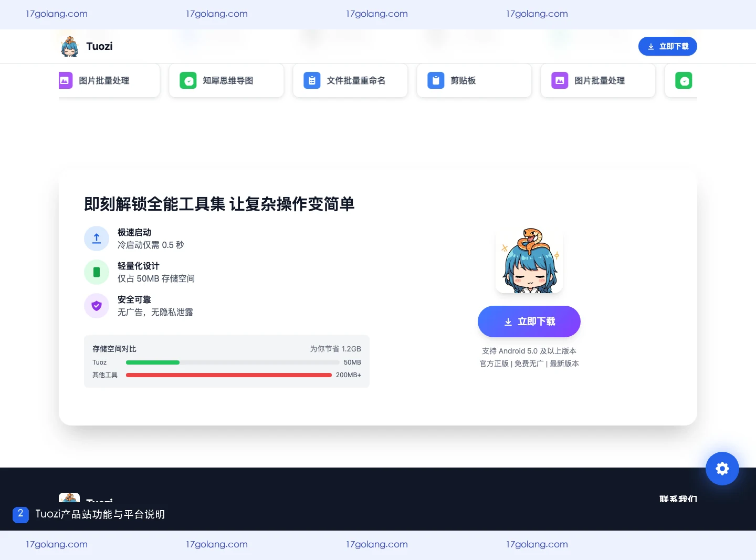Viewport: 756px width, 560px height.
Task: Select the 文件批量重命名 blue document icon
Action: (312, 80)
